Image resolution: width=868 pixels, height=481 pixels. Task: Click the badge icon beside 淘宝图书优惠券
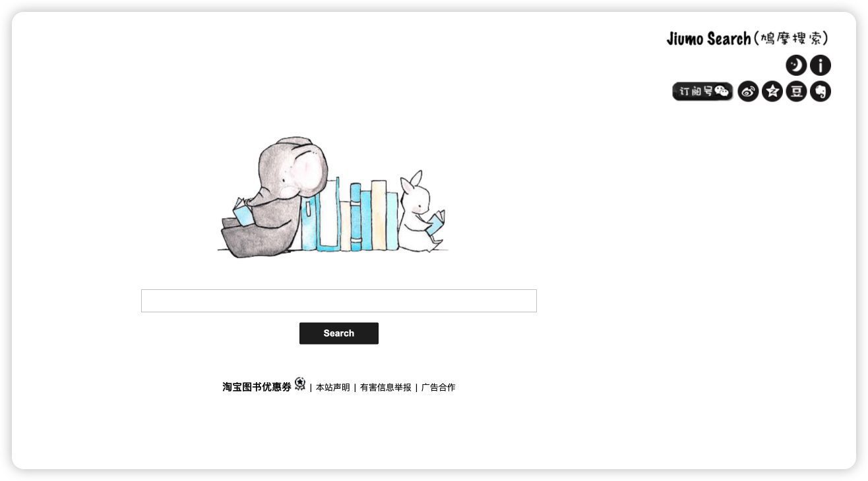pos(300,384)
